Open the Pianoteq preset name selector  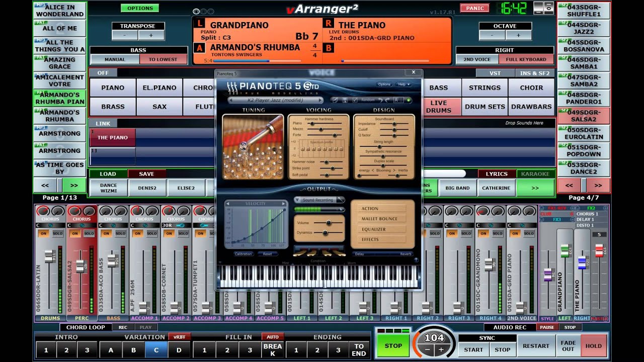point(275,100)
